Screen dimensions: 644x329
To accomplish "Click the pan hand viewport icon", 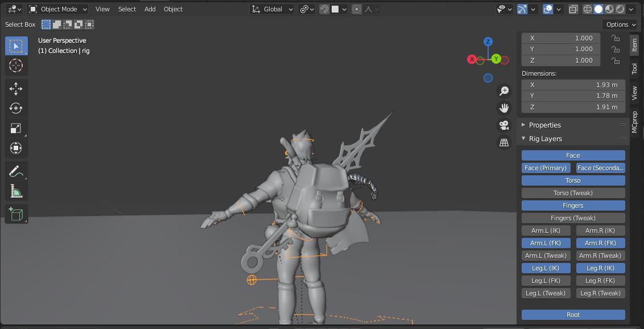I will 504,108.
